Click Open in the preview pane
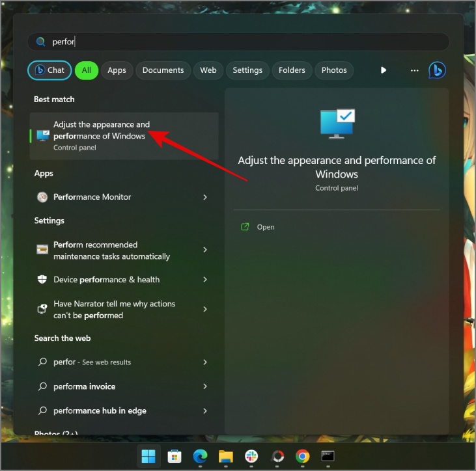Screen dimensions: 476x471 [265, 227]
